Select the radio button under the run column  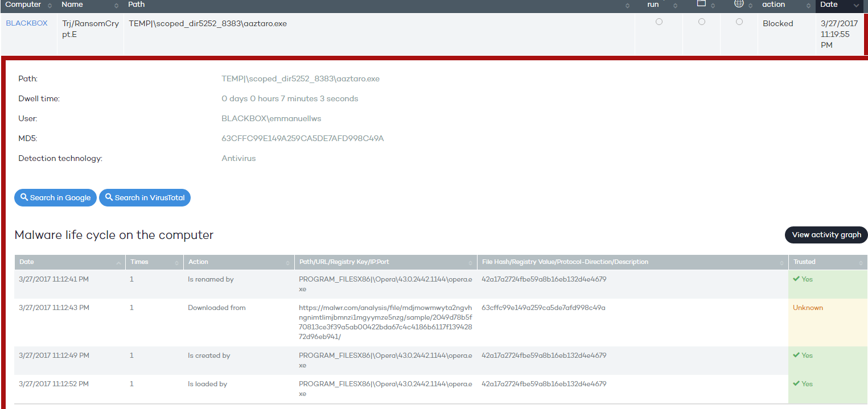click(659, 22)
